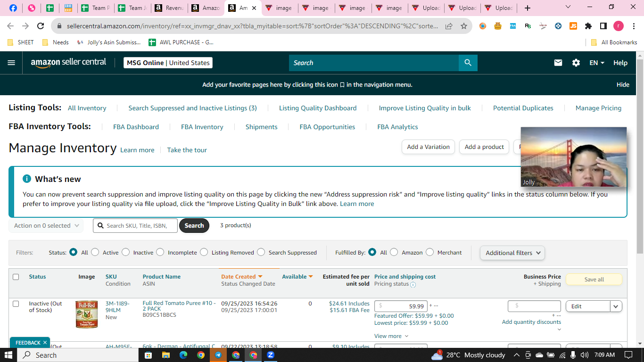Open the messages envelope icon
Screen dimensions: 644x362
558,63
